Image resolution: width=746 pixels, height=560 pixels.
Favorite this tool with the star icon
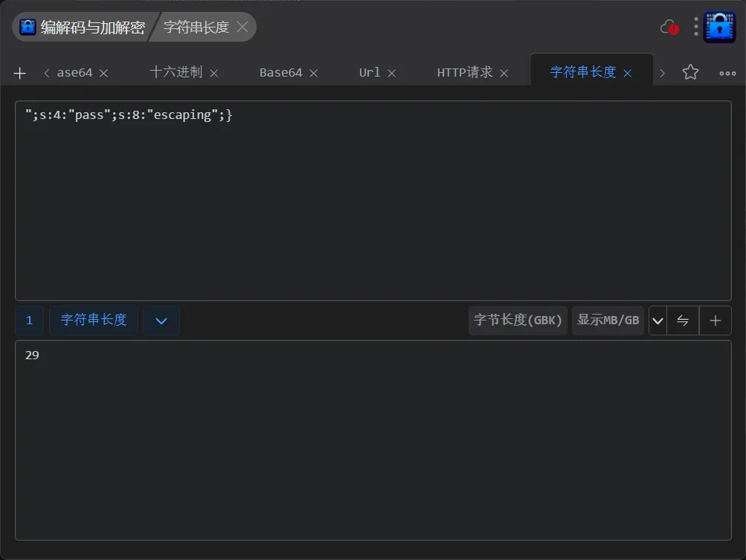point(690,72)
